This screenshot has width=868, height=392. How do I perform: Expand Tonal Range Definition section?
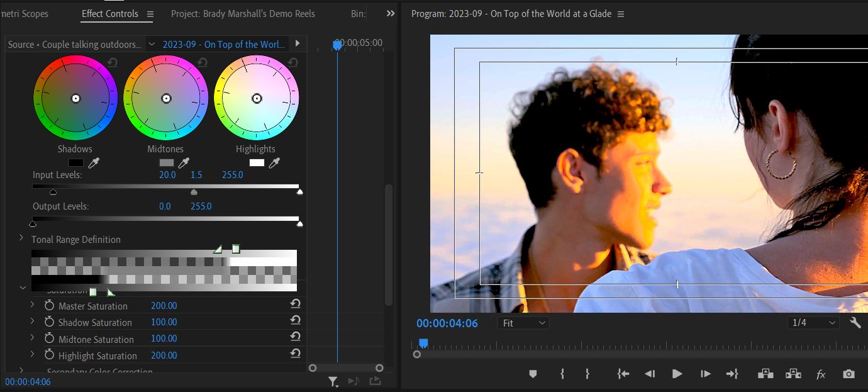pos(21,238)
